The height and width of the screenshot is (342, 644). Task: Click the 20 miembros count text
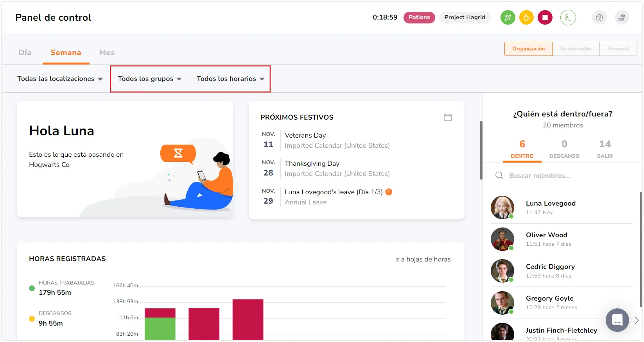tap(563, 125)
